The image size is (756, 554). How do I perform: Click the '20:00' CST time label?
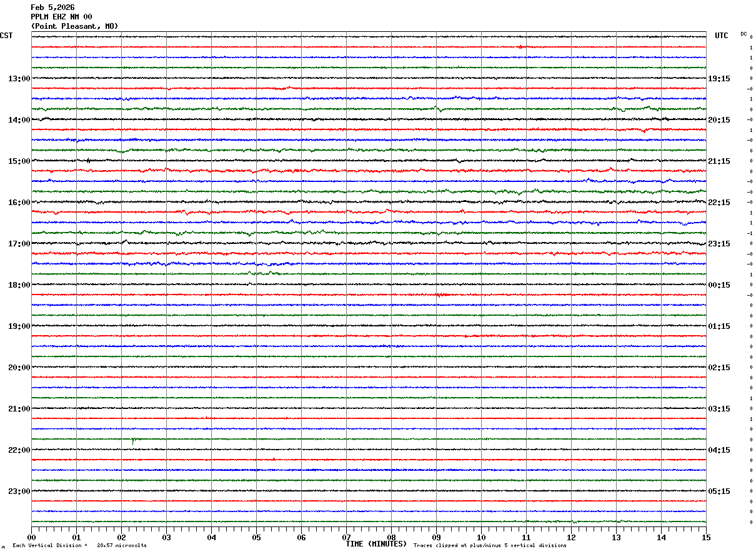pos(19,368)
